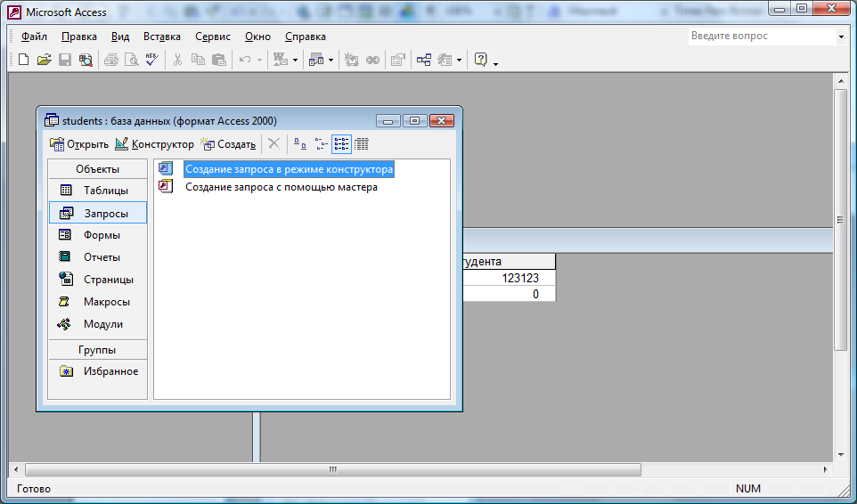Viewport: 857px width, 504px height.
Task: Click the Help question mark icon
Action: pos(480,60)
